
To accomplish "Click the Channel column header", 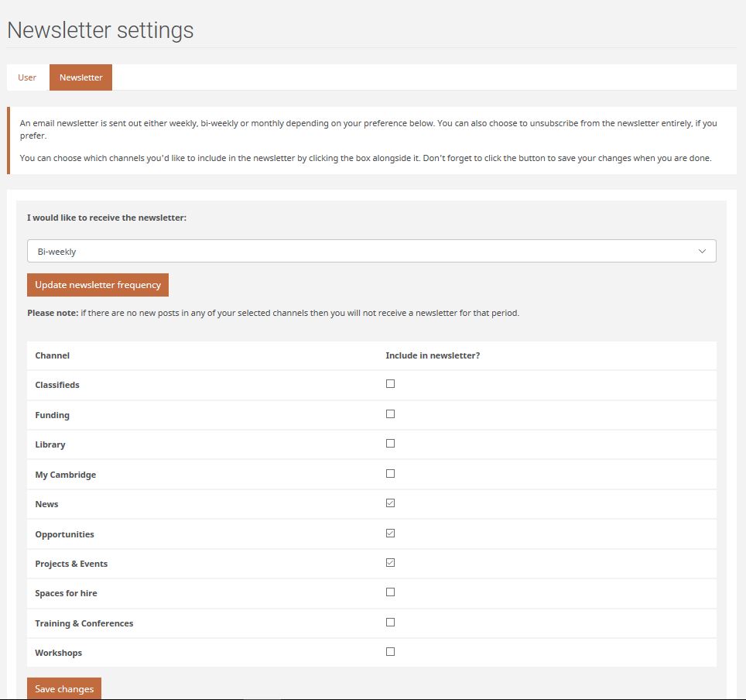I will tap(53, 355).
